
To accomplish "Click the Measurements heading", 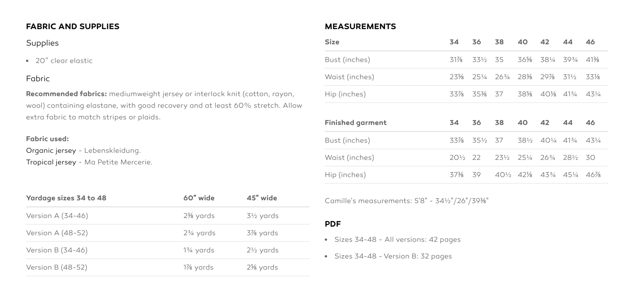I will (x=360, y=26).
